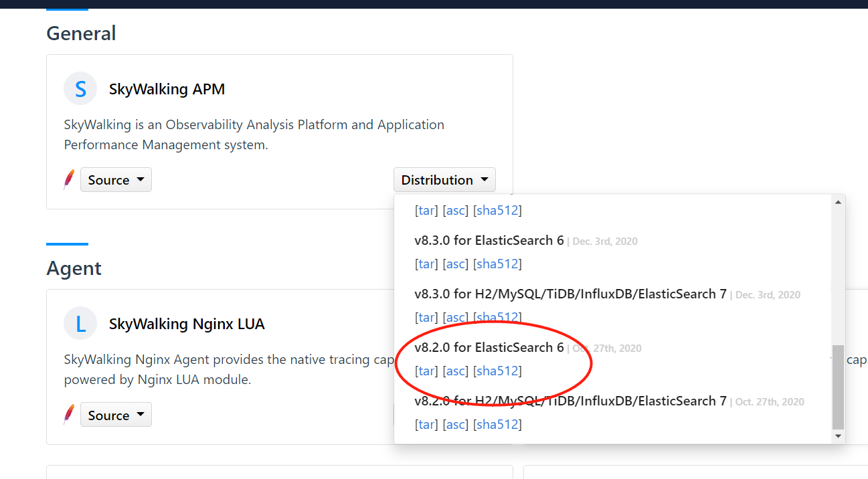This screenshot has height=479, width=868.
Task: Open asc link for v8.3.0 H2/MySQL/TiDB/InfluxDB/ElasticSearch 7
Action: click(456, 317)
